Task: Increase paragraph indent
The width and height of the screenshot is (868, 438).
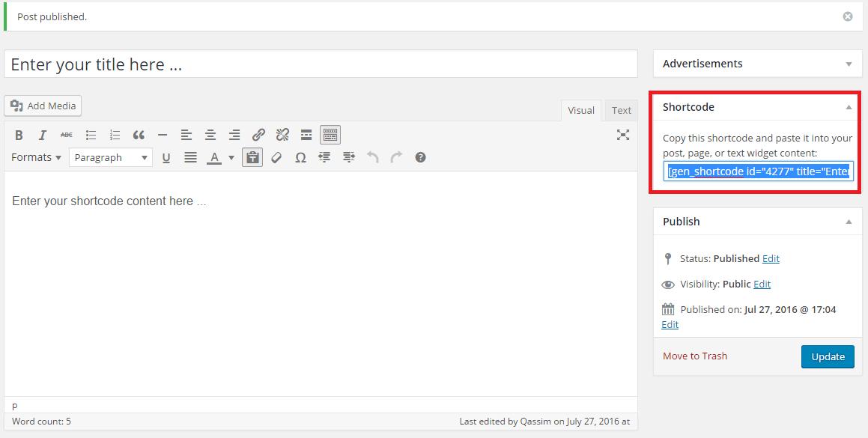Action: (349, 158)
